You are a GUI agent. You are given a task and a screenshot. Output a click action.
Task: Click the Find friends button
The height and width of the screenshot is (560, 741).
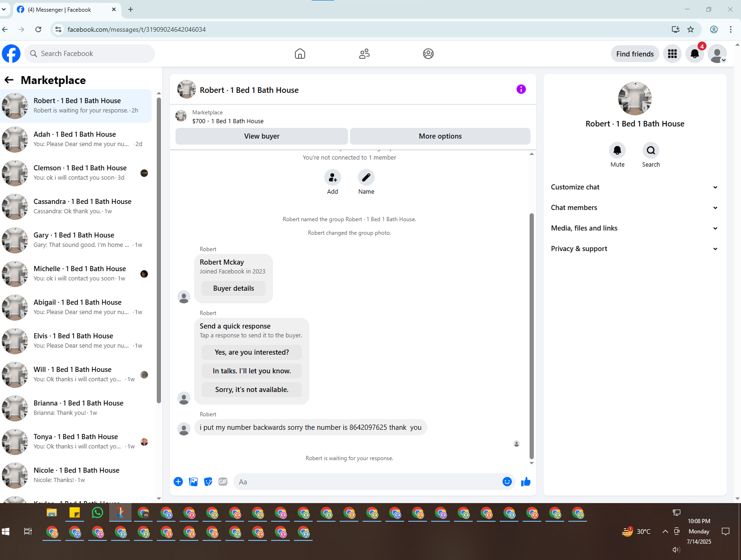click(x=635, y=54)
